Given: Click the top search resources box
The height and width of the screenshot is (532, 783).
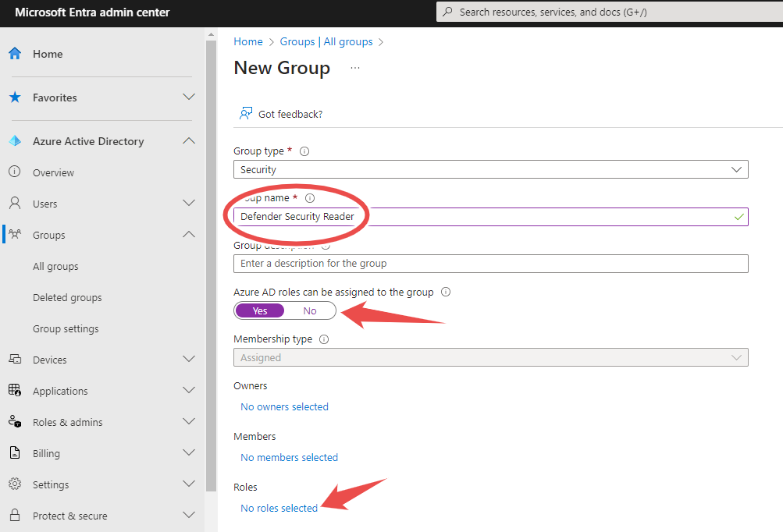Looking at the screenshot, I should pyautogui.click(x=609, y=12).
